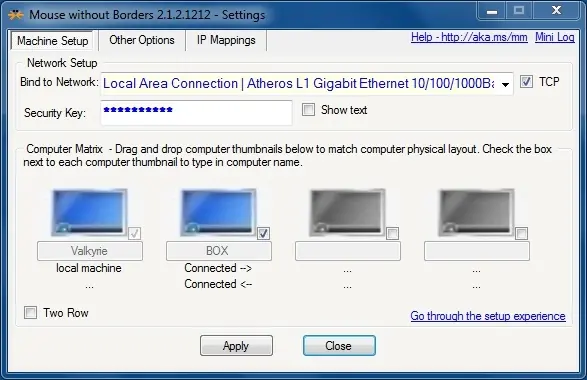Click the Mouse without Borders title bar icon

point(15,15)
